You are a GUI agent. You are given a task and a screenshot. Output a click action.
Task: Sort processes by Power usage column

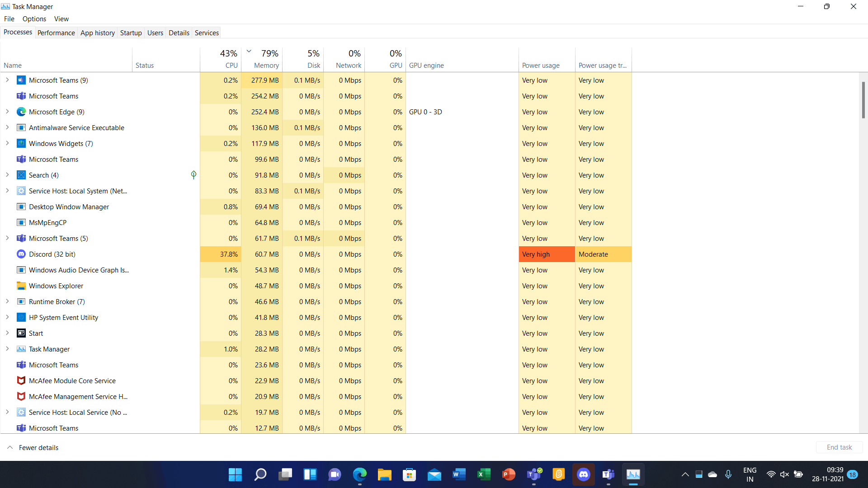coord(547,59)
